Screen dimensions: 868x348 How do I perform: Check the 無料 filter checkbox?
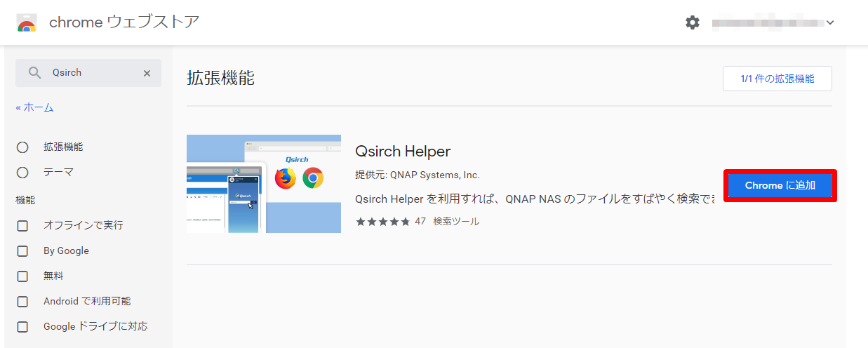22,276
